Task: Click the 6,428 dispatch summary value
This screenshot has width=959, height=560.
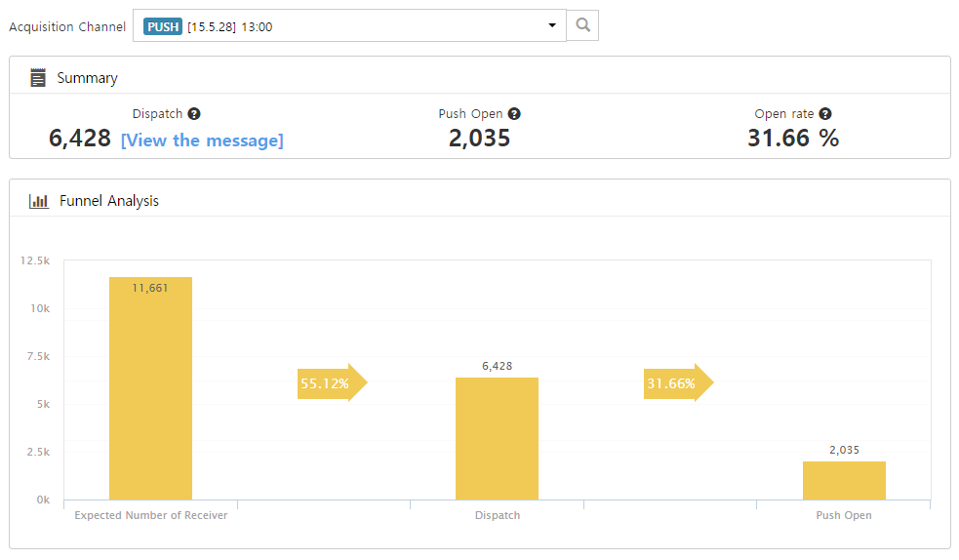Action: [x=80, y=139]
